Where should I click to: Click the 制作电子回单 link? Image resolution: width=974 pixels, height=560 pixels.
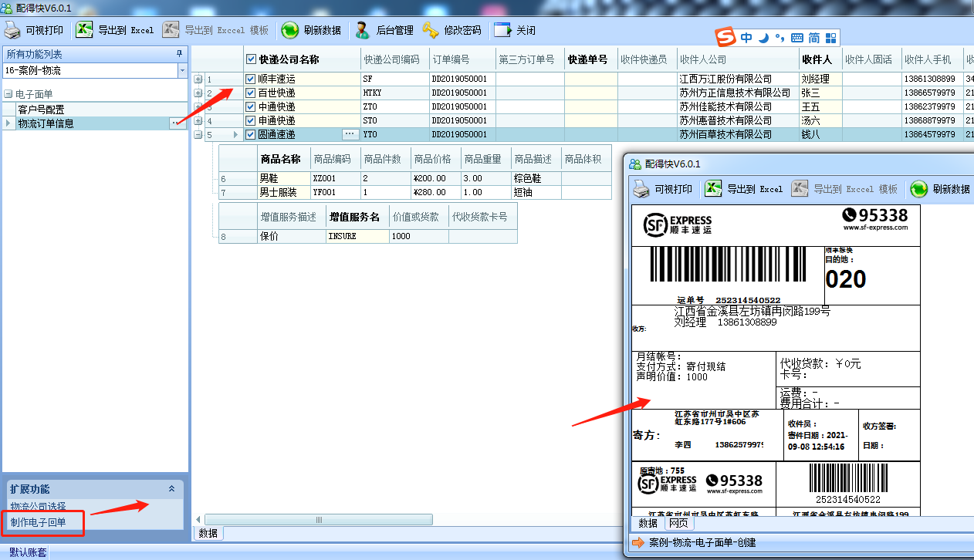[38, 522]
